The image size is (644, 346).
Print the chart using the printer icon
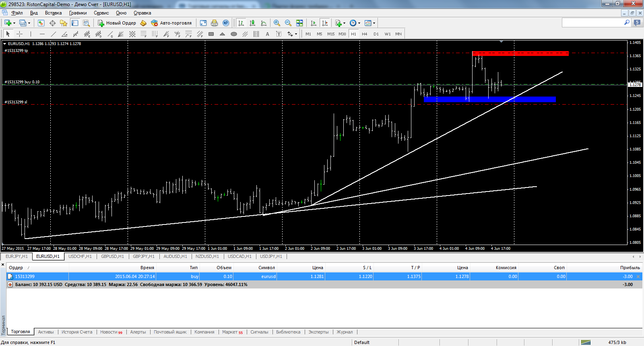click(x=215, y=23)
